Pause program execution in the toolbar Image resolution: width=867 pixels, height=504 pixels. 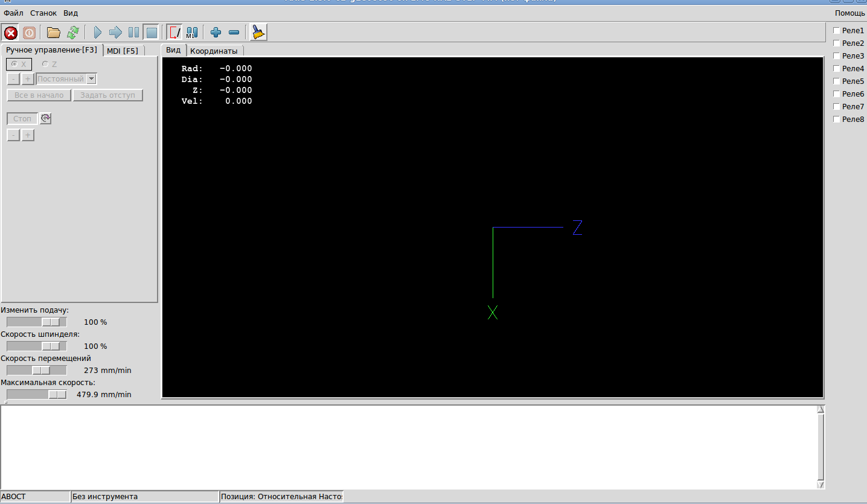click(x=133, y=33)
